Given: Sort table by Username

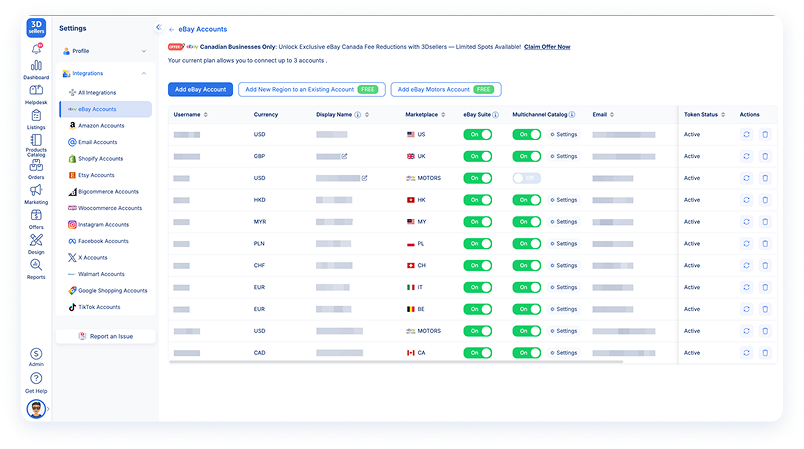Looking at the screenshot, I should pos(206,115).
